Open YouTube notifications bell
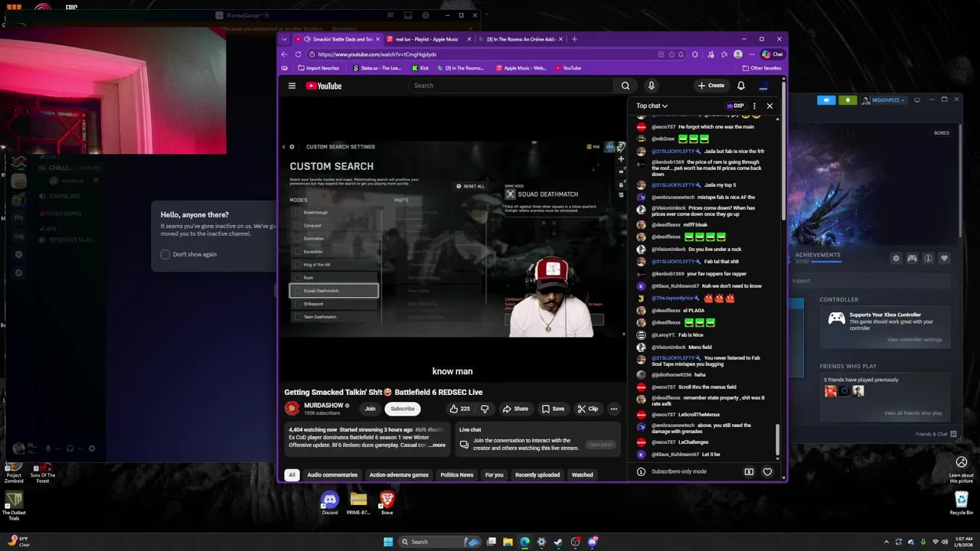The image size is (980, 551). 740,86
